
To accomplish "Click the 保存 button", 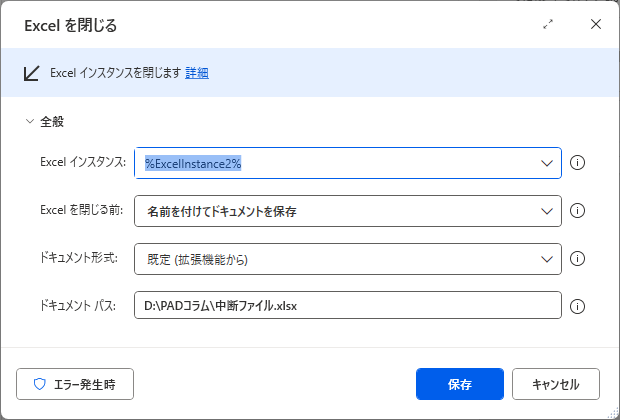I will pos(460,384).
